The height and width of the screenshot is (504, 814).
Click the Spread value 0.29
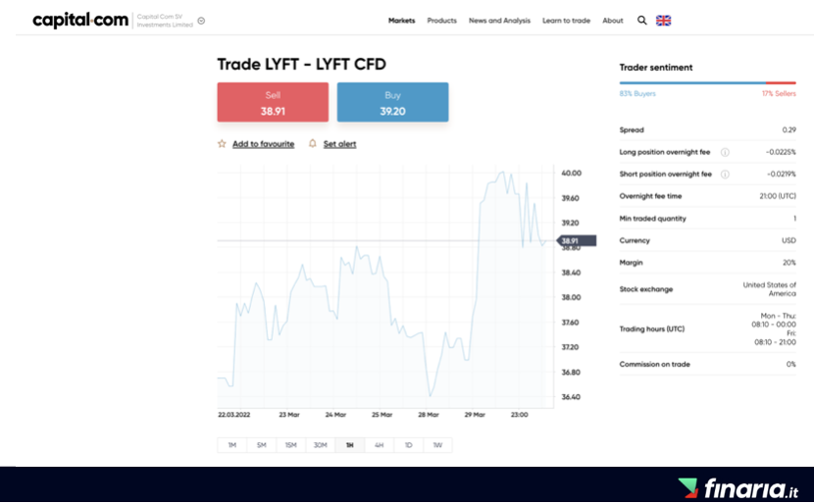pos(789,129)
